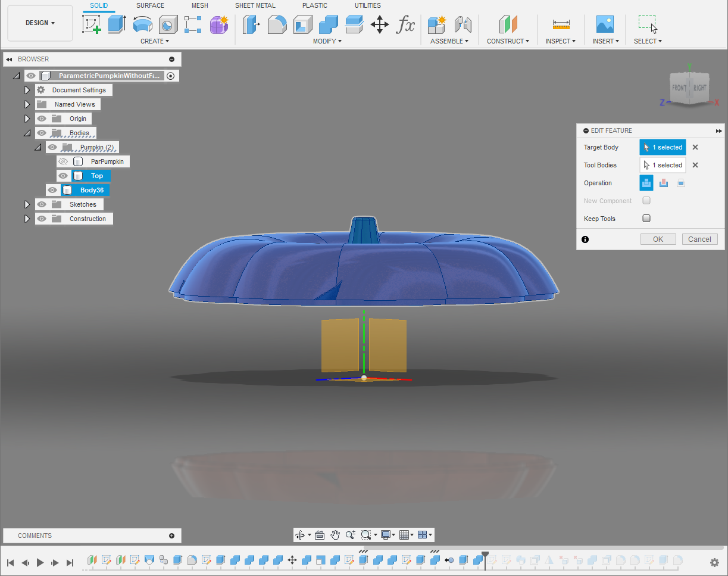
Task: Click the Select tool icon
Action: tap(648, 24)
